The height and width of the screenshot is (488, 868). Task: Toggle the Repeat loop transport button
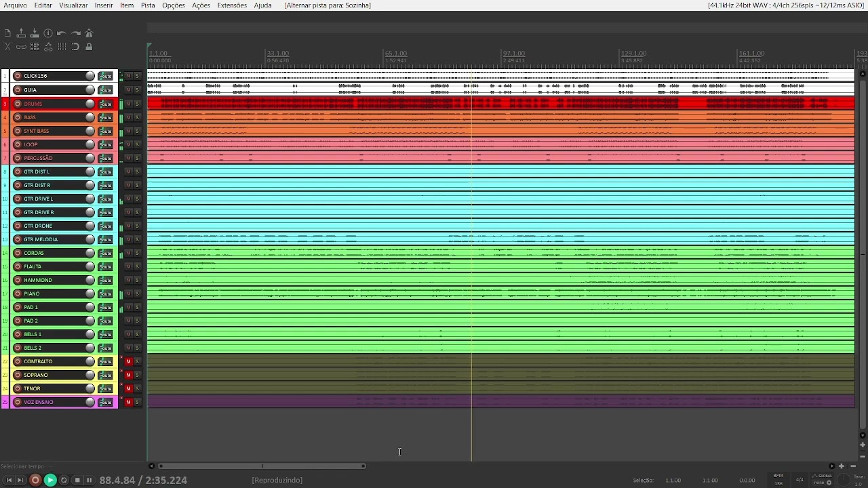(x=64, y=480)
